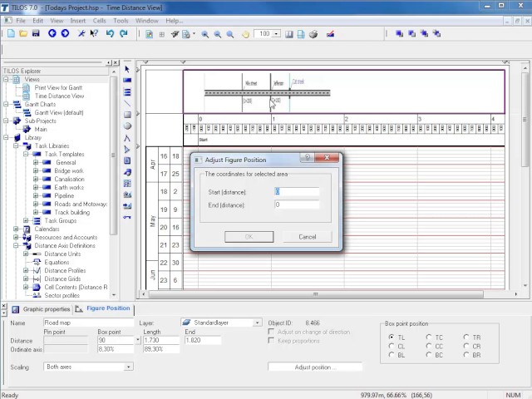This screenshot has width=532, height=399.
Task: Select the CC box point radio button
Action: [x=429, y=347]
